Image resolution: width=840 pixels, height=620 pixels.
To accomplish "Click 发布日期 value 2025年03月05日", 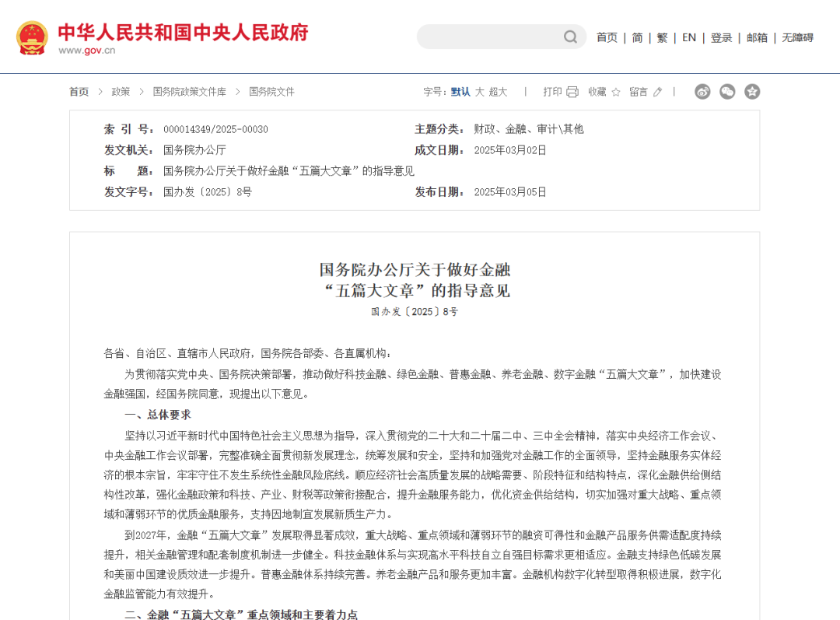I will tap(510, 192).
